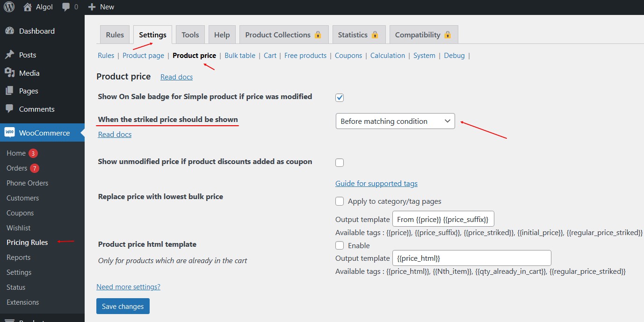
Task: Open Orders submenu item
Action: click(x=17, y=168)
